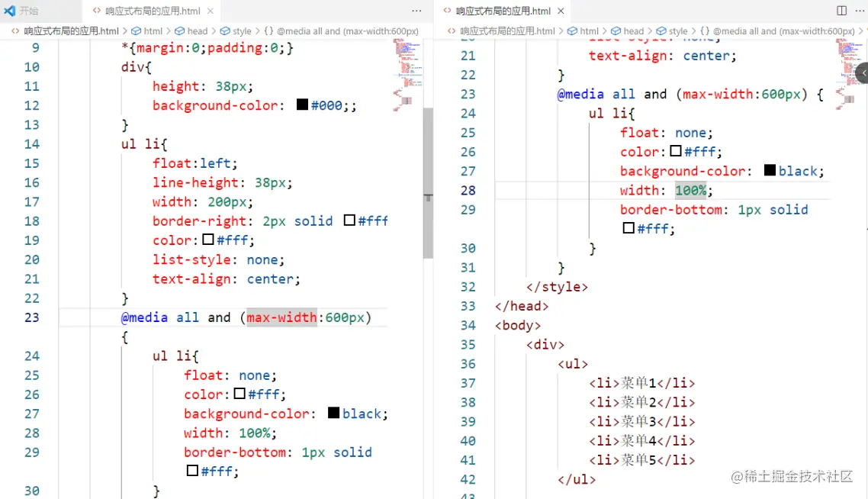Open the #fff color swatch on right line 26
868x499 pixels.
coord(676,150)
